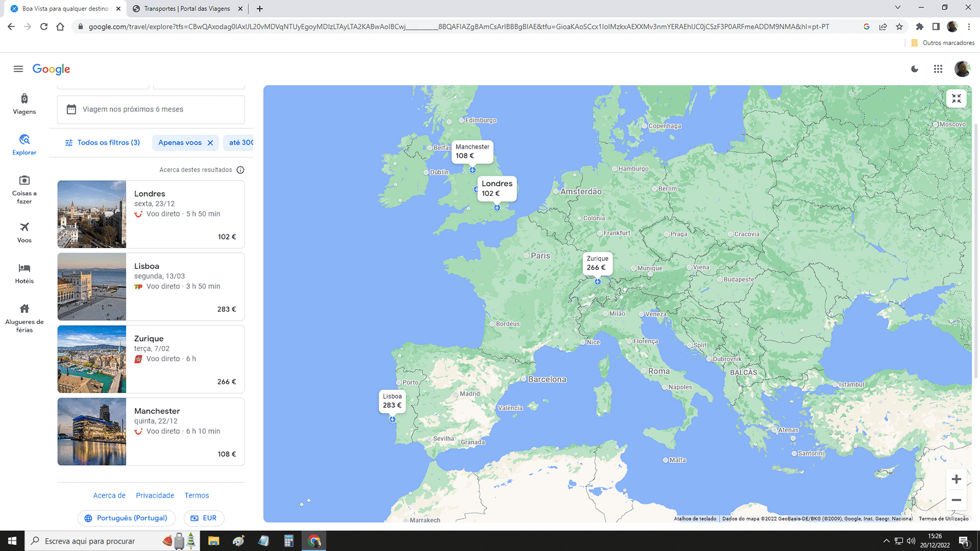Zoom out on the map
The image size is (980, 551).
(x=956, y=500)
